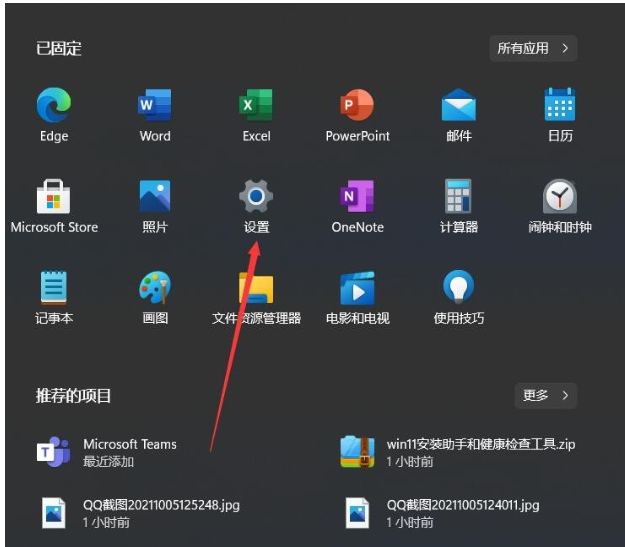
Task: Click '1 小时前' under QQ截图20211005124011.jpg
Action: pos(410,522)
